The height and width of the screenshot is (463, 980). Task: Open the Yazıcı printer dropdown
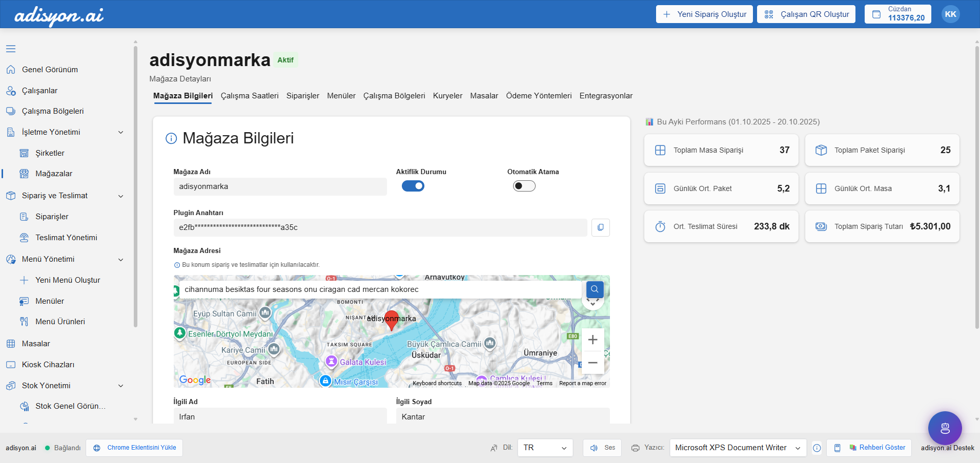pos(738,448)
